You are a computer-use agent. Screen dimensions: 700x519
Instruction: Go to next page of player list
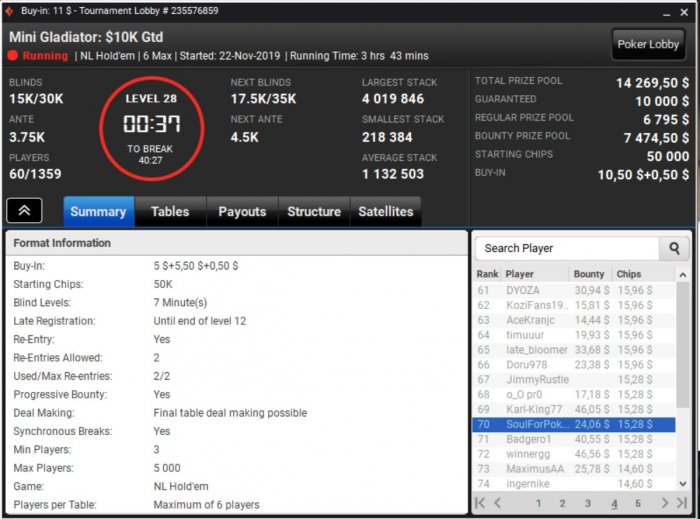pyautogui.click(x=665, y=503)
